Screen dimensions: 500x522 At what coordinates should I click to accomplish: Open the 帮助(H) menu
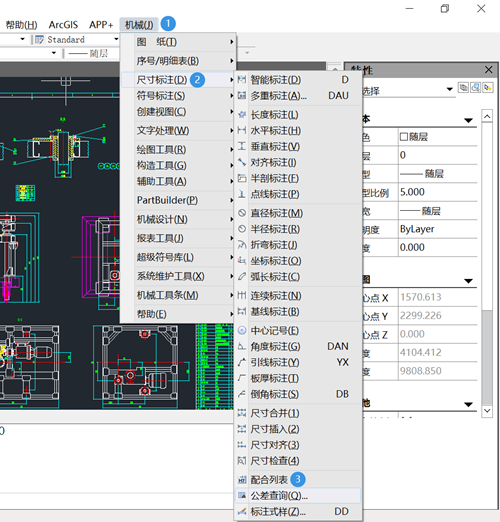click(22, 25)
